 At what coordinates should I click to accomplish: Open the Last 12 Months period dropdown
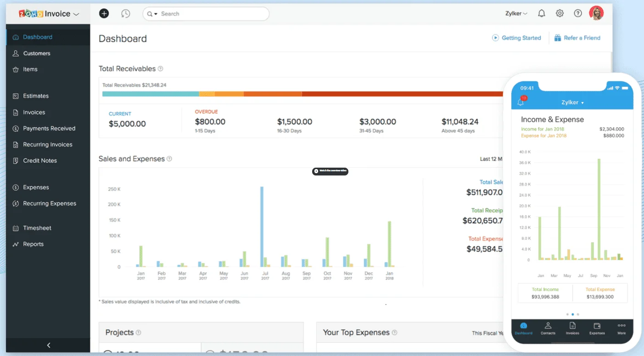[491, 159]
